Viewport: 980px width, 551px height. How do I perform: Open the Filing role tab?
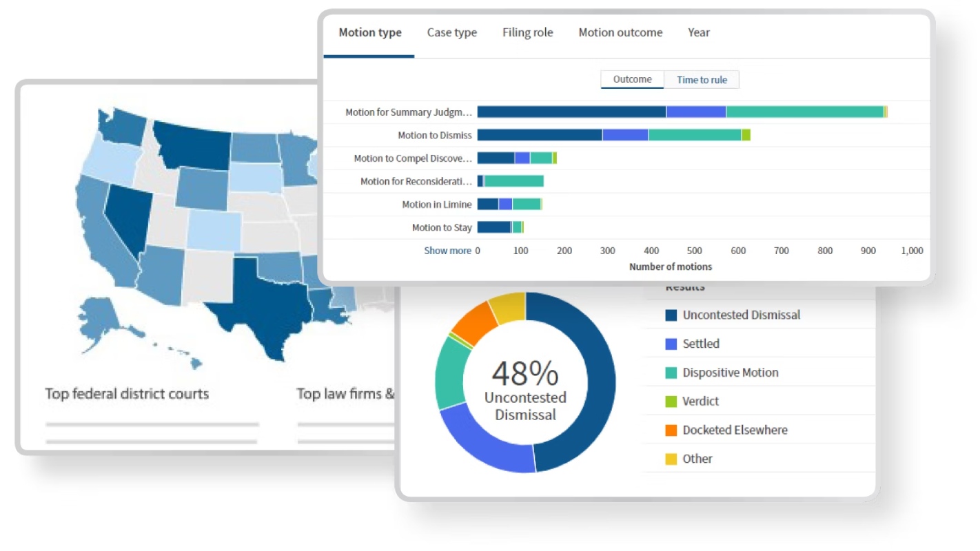(x=527, y=32)
